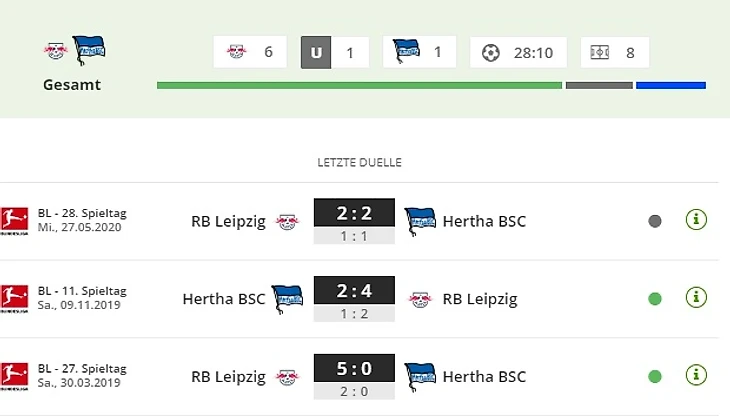Click Bundesliga logo on 11. Spieltag row
This screenshot has height=416, width=730.
click(x=14, y=298)
